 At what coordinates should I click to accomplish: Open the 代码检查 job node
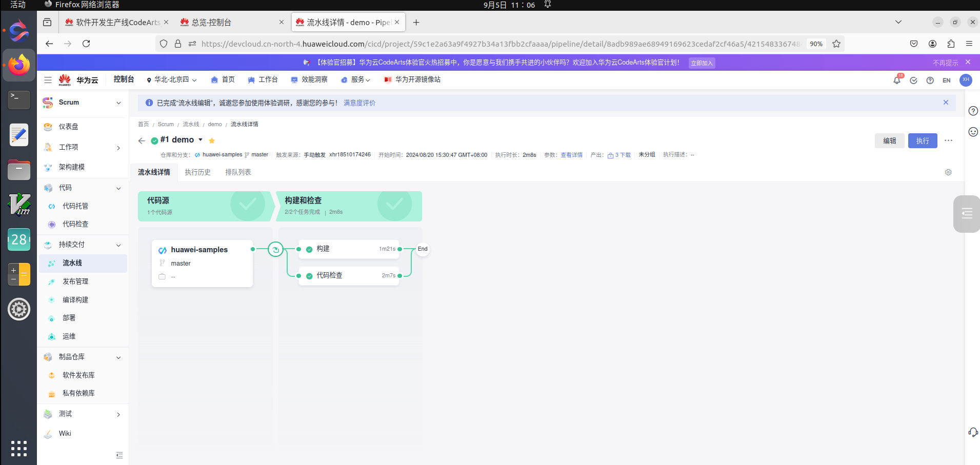click(x=349, y=276)
